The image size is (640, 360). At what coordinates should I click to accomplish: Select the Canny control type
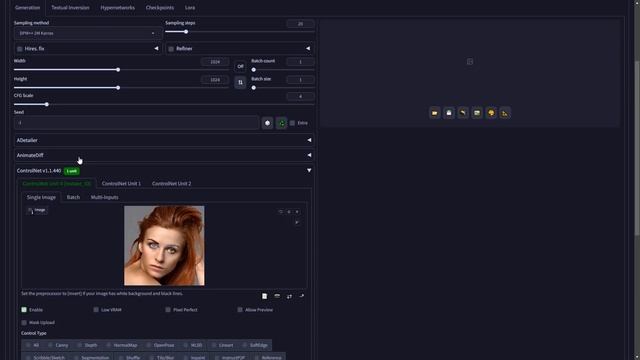58,345
